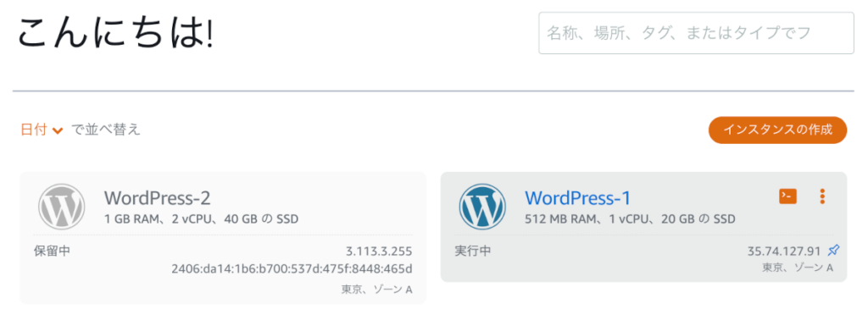The width and height of the screenshot is (868, 315).
Task: Click 東京、ゾーン A under WordPress-2
Action: (376, 290)
